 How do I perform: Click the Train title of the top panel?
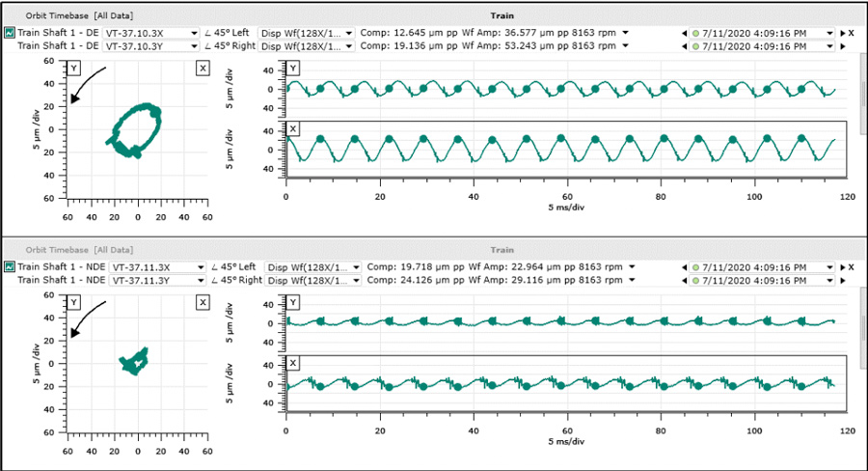tap(502, 15)
